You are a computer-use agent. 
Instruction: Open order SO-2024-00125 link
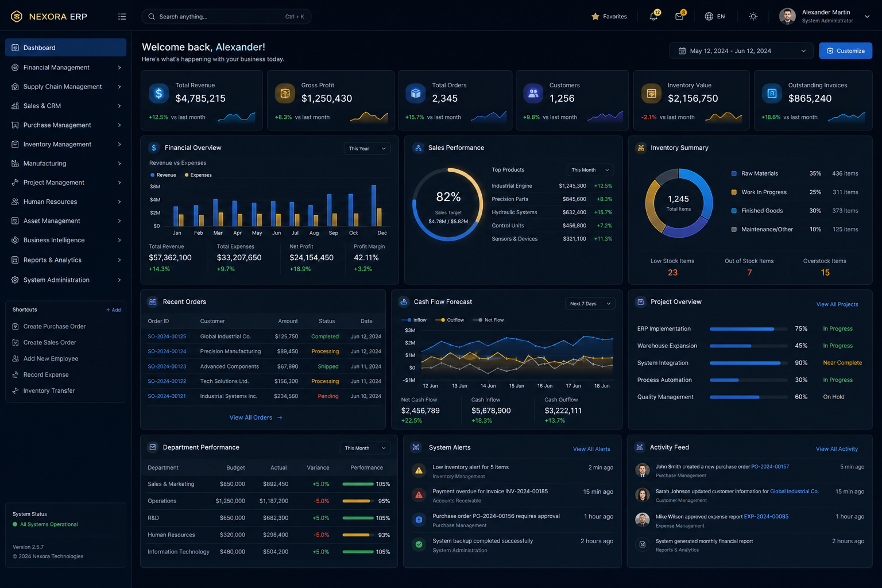[167, 336]
